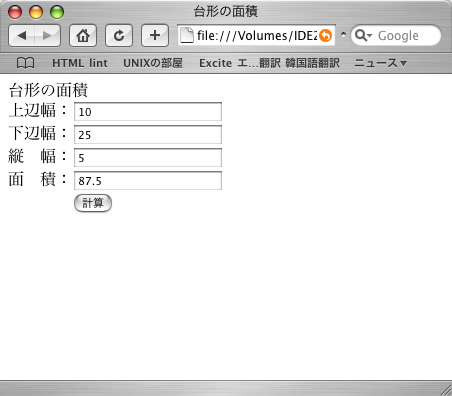Open the 韓国語翻訳 bookmark

pyautogui.click(x=313, y=63)
